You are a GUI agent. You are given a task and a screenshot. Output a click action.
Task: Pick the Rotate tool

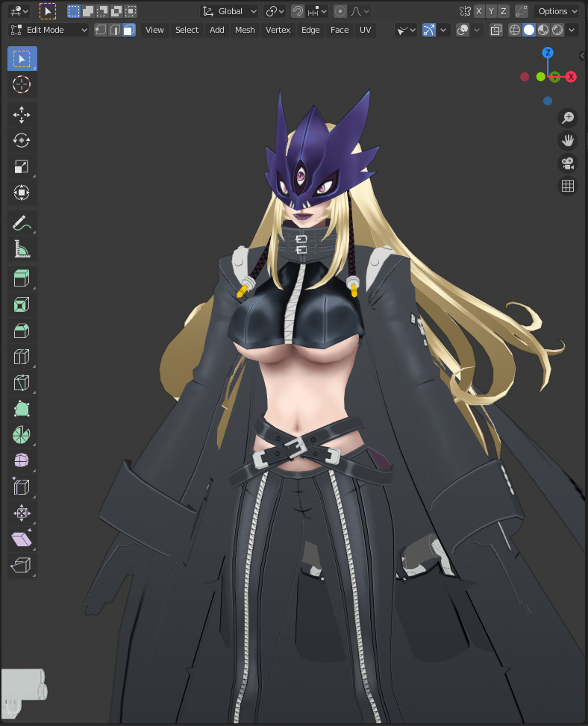click(22, 140)
